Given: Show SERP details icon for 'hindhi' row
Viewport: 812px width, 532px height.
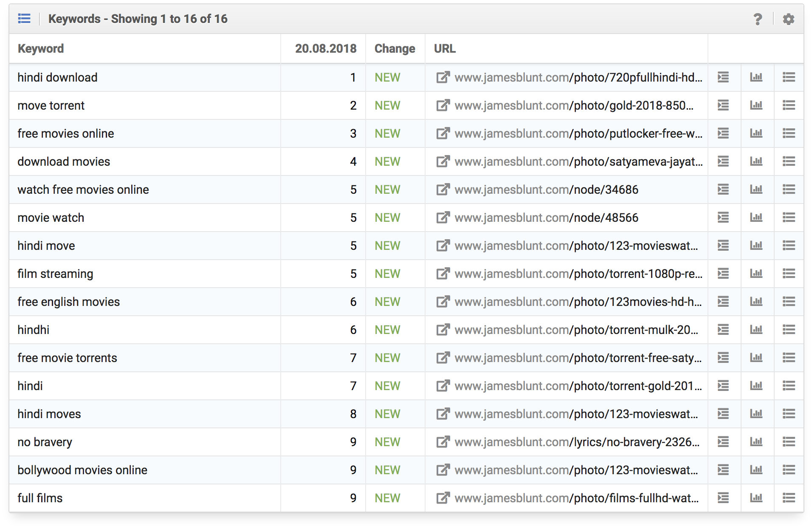Looking at the screenshot, I should pyautogui.click(x=723, y=330).
